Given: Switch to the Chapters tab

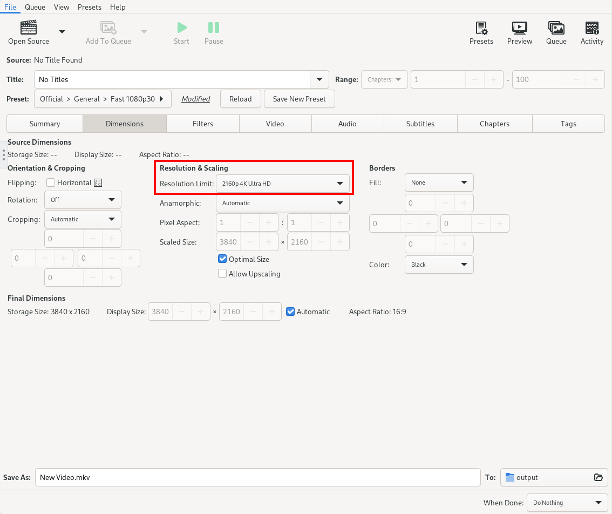Looking at the screenshot, I should click(x=495, y=124).
